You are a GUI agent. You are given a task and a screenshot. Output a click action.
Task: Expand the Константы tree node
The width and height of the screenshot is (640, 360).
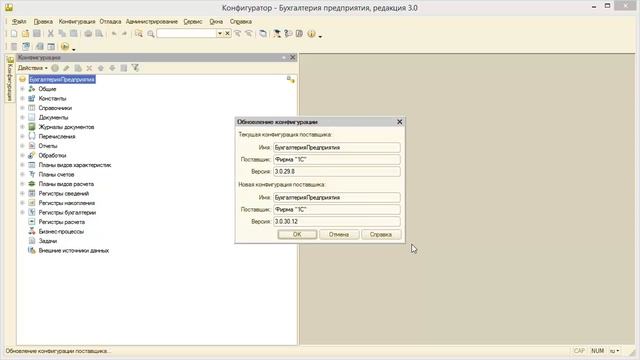pos(22,98)
